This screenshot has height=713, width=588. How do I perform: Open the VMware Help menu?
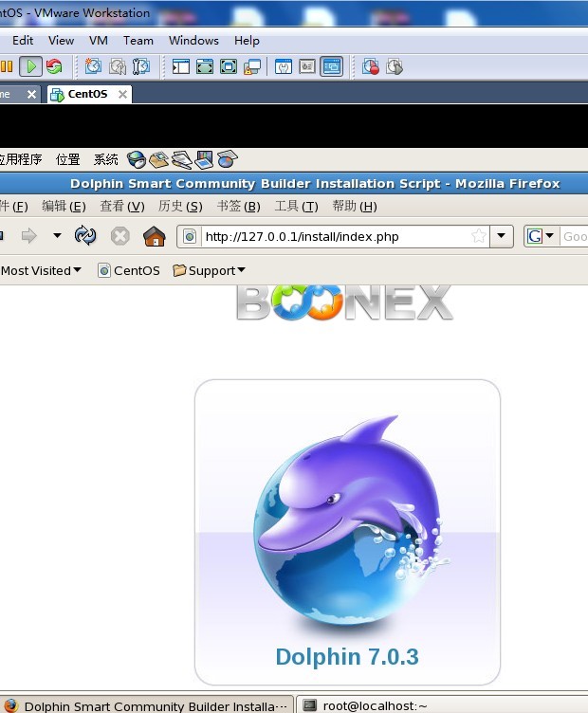click(247, 41)
